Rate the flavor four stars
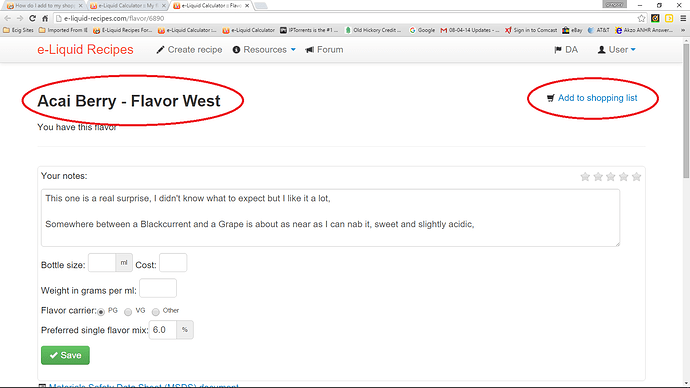Viewport: 690px width, 388px height. 624,177
